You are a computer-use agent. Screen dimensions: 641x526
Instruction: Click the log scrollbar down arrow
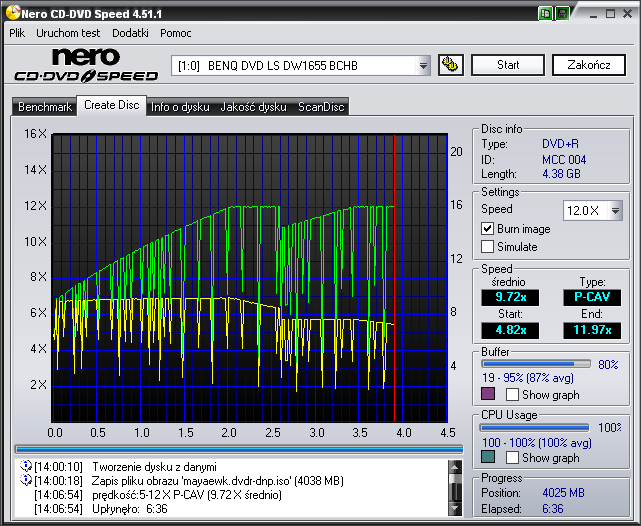pyautogui.click(x=455, y=508)
